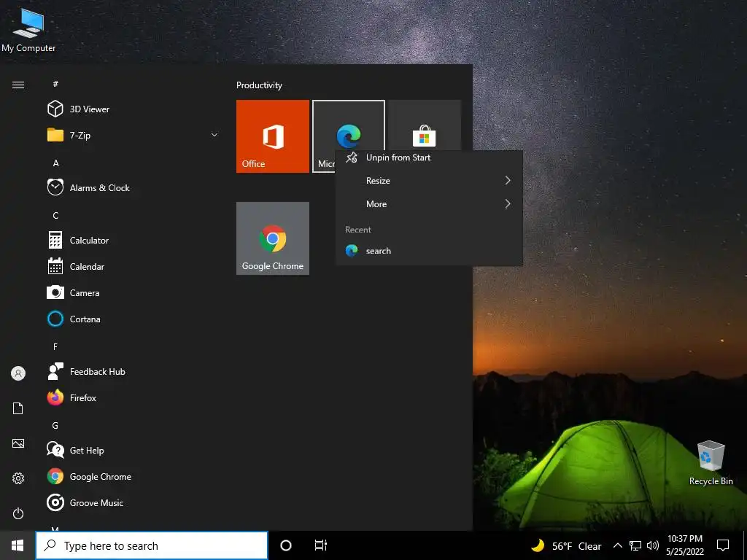Open the clock showing 10:37 PM
Viewport: 747px width, 560px height.
click(x=684, y=545)
